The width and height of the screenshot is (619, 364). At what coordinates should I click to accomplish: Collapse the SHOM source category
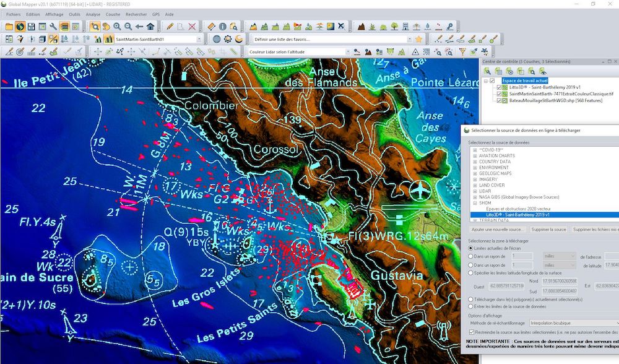click(x=475, y=203)
